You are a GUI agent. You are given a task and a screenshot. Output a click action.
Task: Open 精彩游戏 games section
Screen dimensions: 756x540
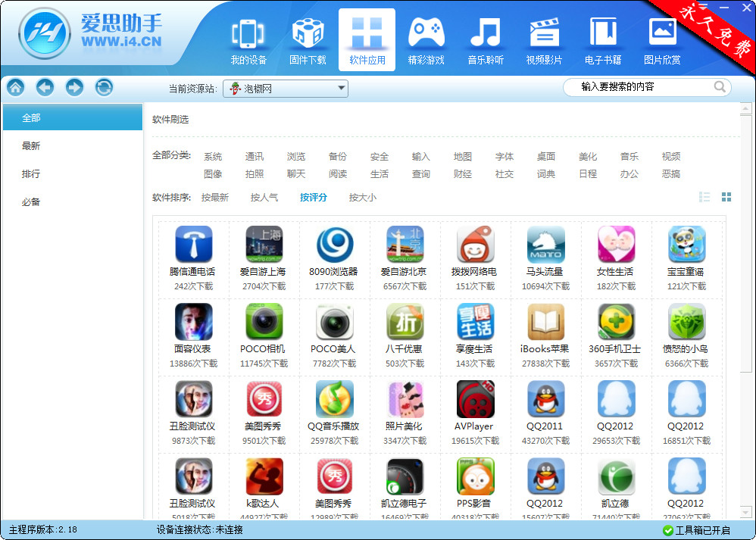click(x=426, y=40)
